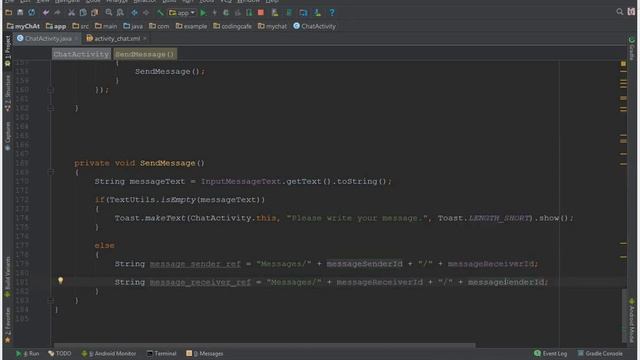Select the mychat breadcrumb folder
640x360 pixels.
[x=272, y=26]
